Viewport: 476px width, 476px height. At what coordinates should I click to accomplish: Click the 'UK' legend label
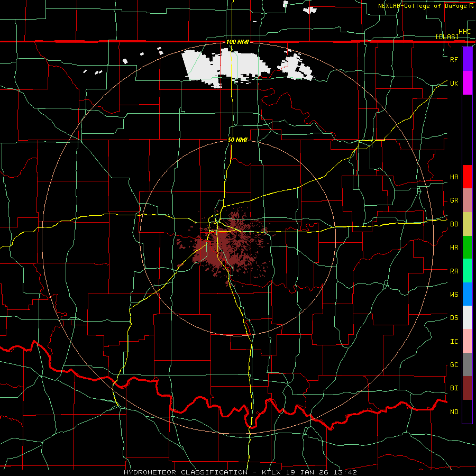pyautogui.click(x=454, y=83)
